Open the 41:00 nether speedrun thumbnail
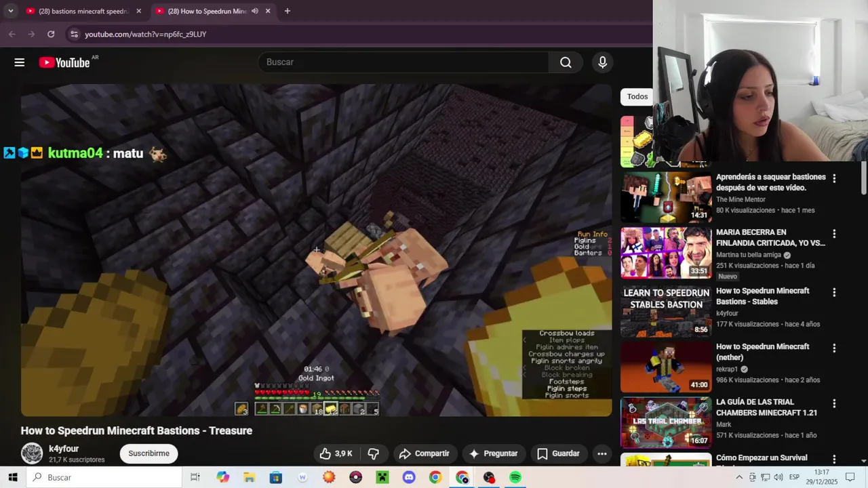 coord(666,367)
